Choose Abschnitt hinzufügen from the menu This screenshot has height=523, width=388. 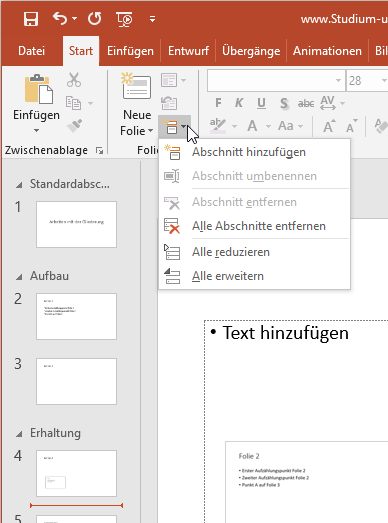coord(255,152)
